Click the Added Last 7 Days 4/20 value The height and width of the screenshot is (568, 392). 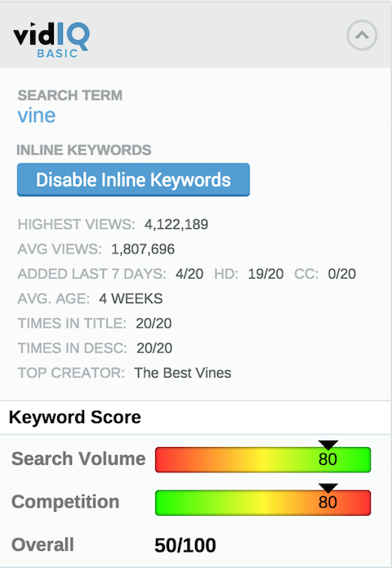click(189, 274)
